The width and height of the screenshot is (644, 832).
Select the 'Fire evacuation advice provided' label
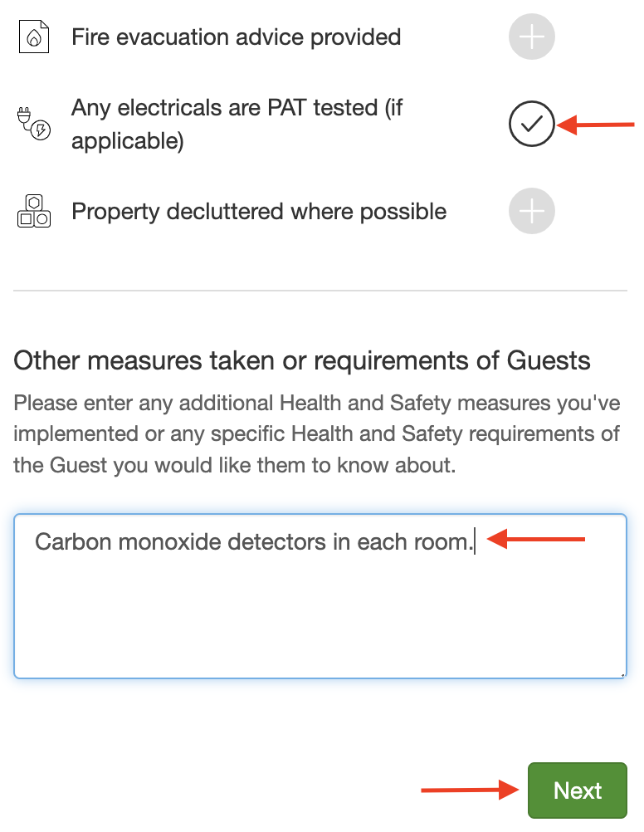pos(236,37)
